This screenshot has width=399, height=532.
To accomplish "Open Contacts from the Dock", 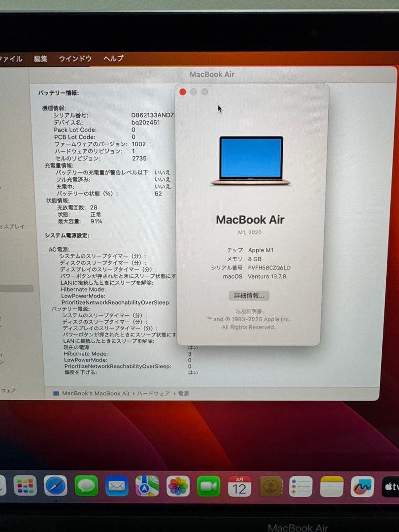I will coord(270,486).
